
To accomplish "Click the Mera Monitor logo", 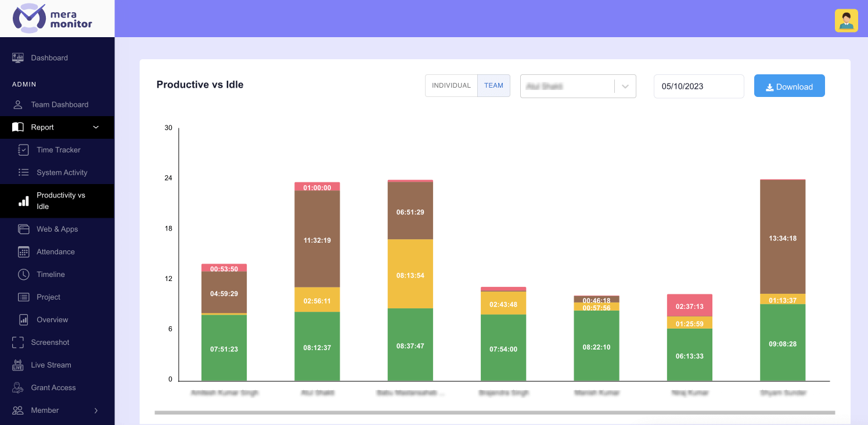I will (x=53, y=18).
